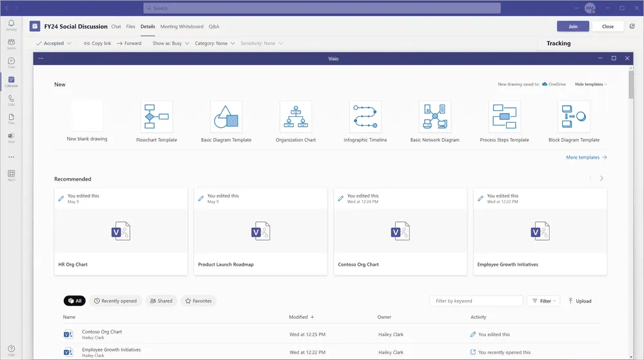This screenshot has height=360, width=644.
Task: Click the pop-out icon beside Close button
Action: click(632, 26)
